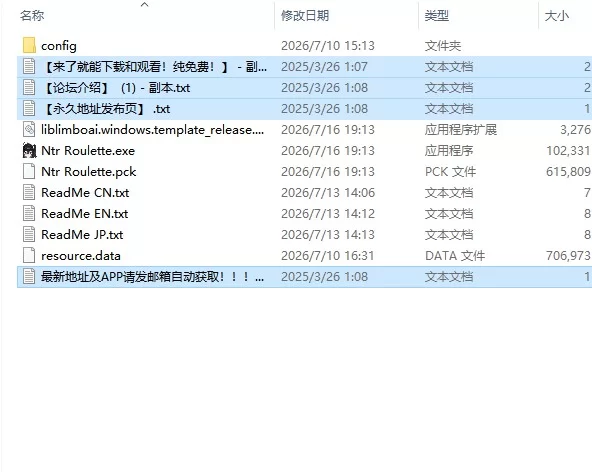Image resolution: width=592 pixels, height=472 pixels.
Task: Select 最新地址及APP请发邮箱自动获取 file name
Action: click(153, 277)
